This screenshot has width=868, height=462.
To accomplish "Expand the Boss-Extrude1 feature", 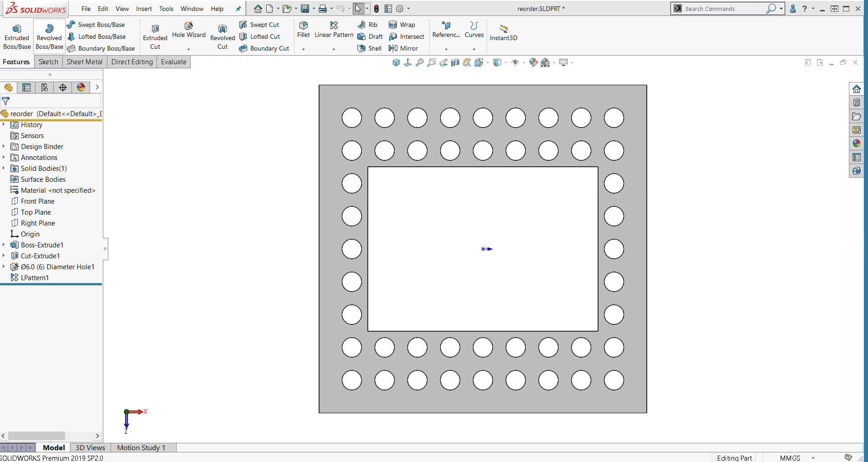I will (x=4, y=245).
